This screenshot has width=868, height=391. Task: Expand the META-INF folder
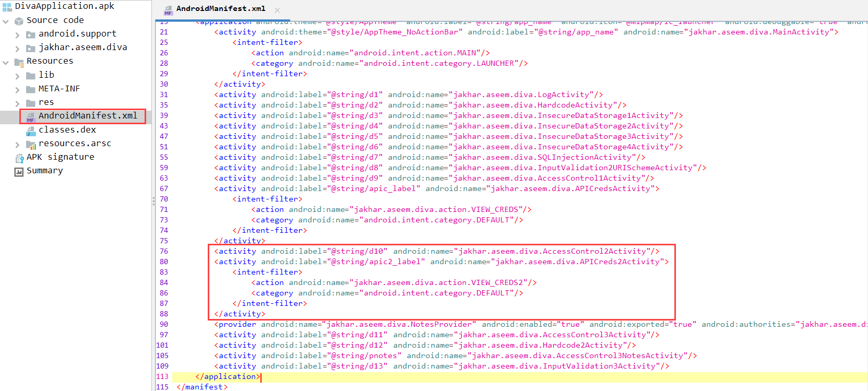tap(17, 90)
